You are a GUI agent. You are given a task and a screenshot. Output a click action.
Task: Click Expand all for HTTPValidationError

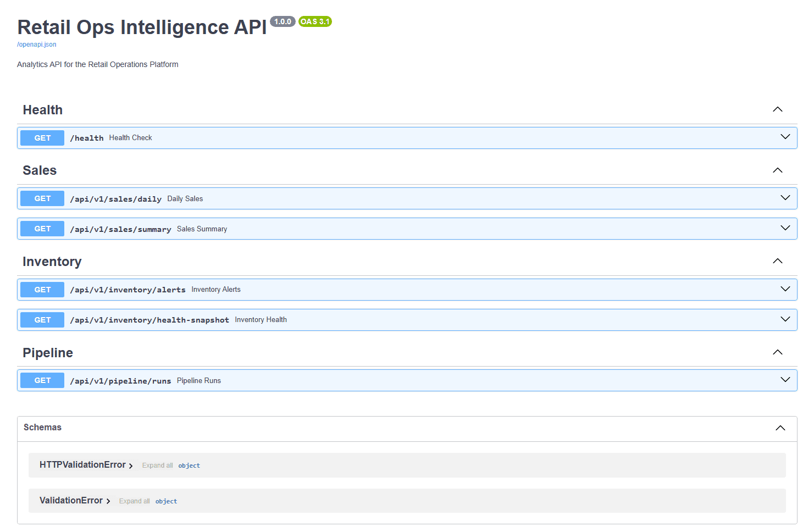(157, 465)
